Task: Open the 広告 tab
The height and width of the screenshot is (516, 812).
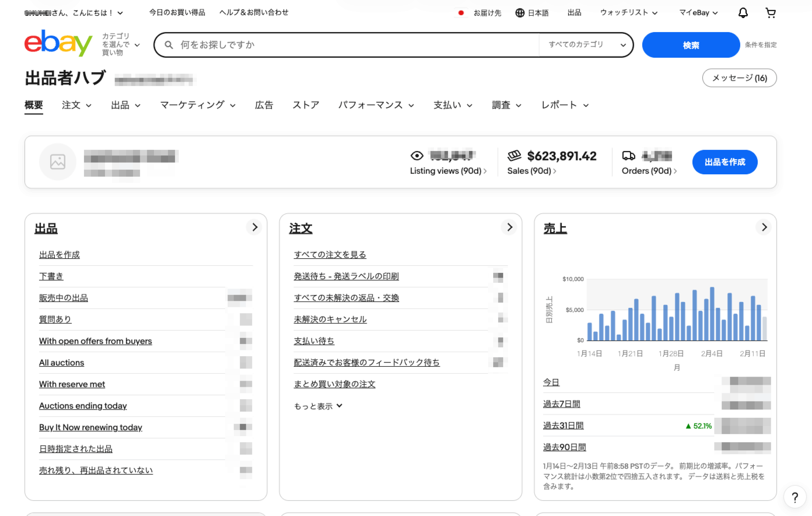Action: click(x=264, y=105)
